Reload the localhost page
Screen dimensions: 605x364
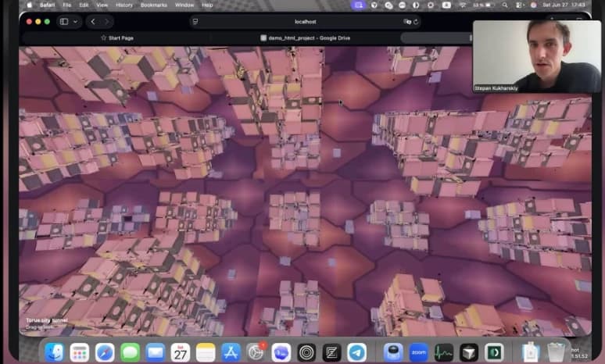click(x=416, y=22)
